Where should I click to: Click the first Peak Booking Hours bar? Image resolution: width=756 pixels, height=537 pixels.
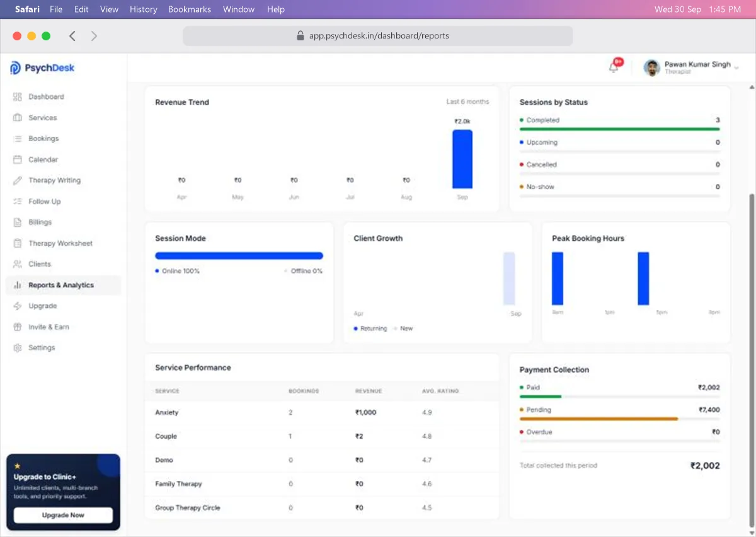pyautogui.click(x=558, y=279)
